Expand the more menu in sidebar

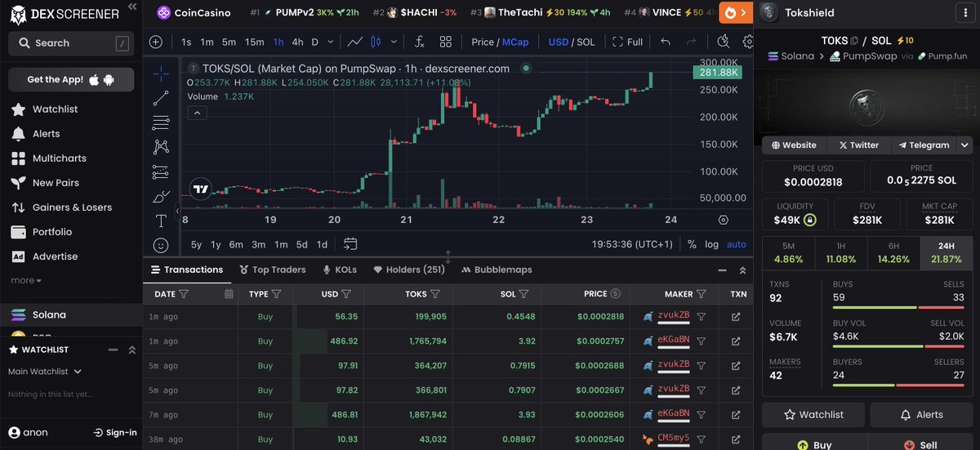point(26,280)
